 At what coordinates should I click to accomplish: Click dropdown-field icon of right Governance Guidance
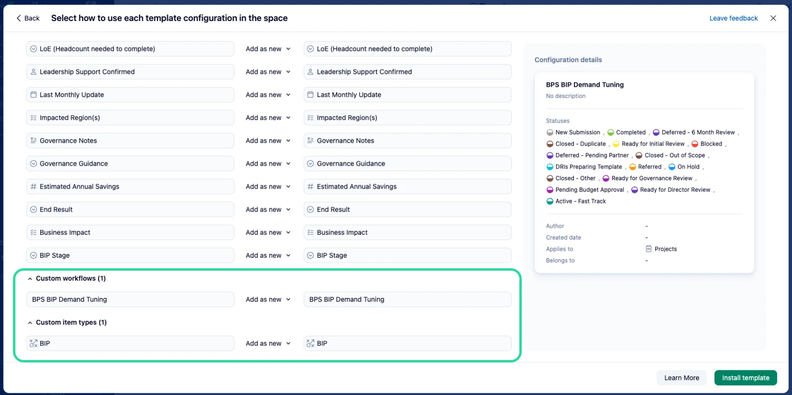tap(311, 164)
